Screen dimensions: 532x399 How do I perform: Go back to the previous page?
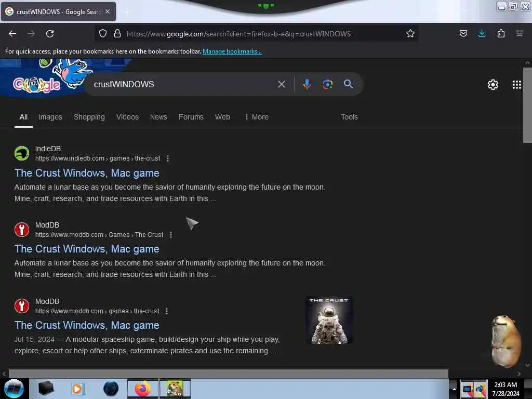click(12, 34)
